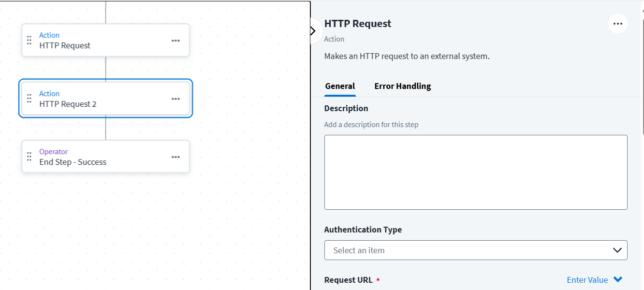Open more options for HTTP Request 2 step

(176, 99)
